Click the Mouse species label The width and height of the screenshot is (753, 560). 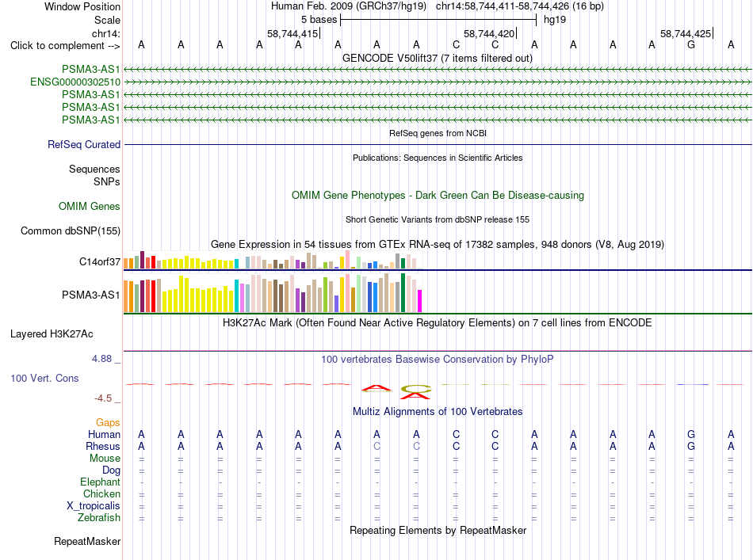(105, 459)
